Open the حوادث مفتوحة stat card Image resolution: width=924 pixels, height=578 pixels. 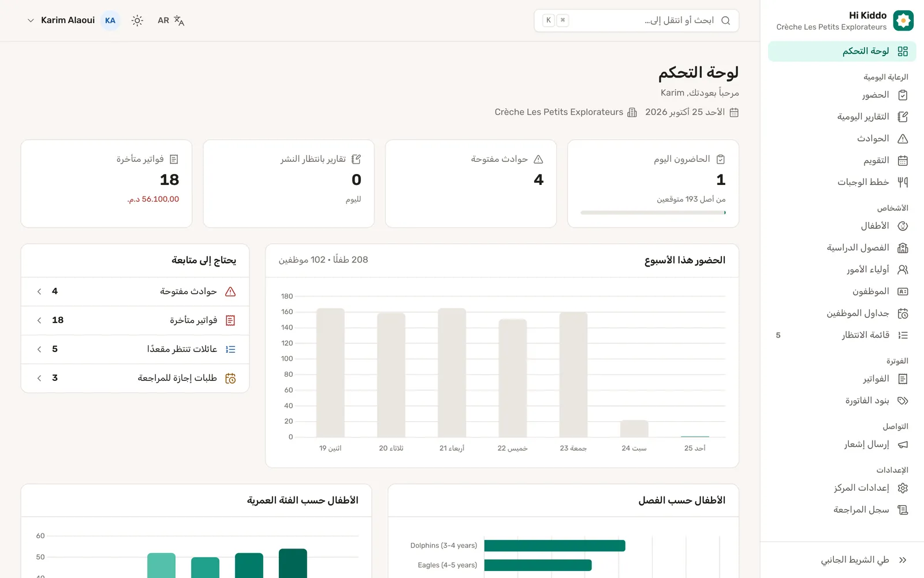click(x=471, y=184)
